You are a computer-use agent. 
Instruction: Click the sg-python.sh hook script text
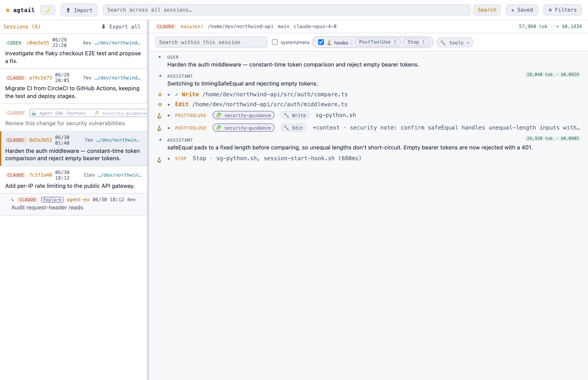point(336,115)
